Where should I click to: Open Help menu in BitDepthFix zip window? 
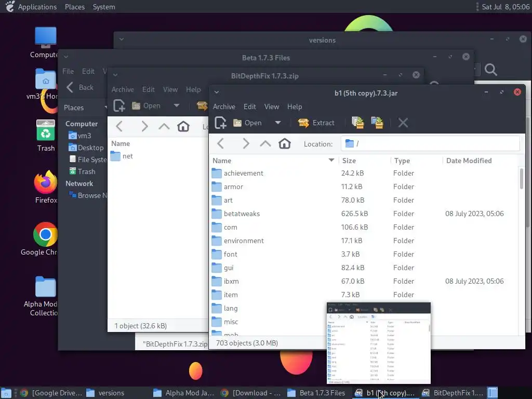193,89
